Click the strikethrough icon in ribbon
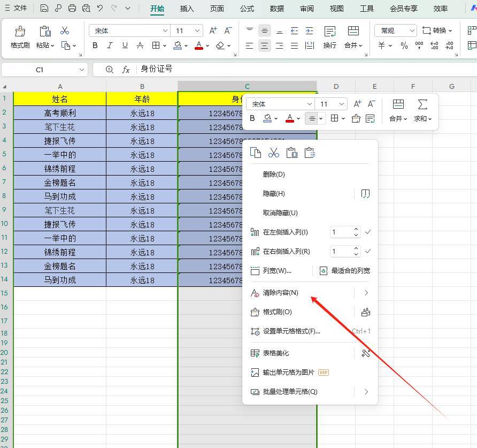 [140, 46]
